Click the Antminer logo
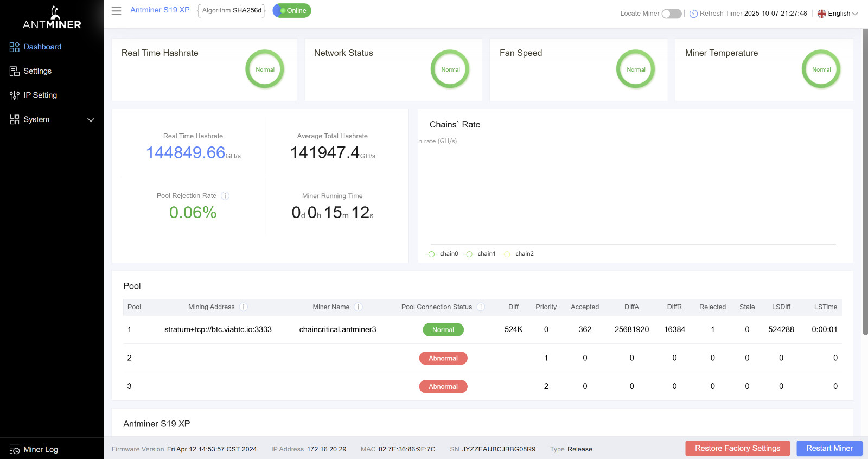Viewport: 868px width, 459px height. click(52, 18)
